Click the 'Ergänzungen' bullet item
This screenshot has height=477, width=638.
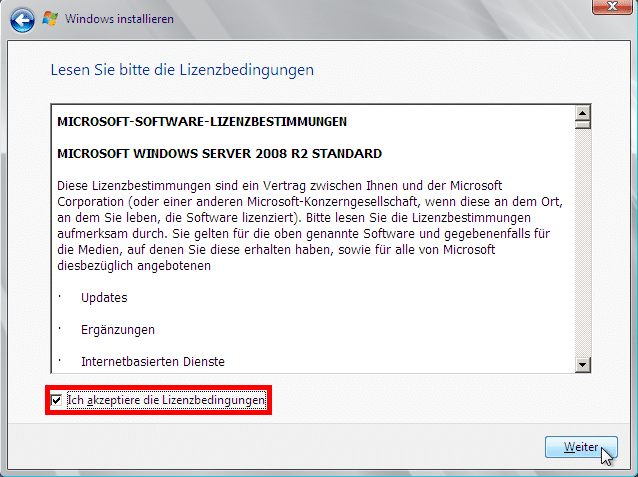[x=118, y=330]
